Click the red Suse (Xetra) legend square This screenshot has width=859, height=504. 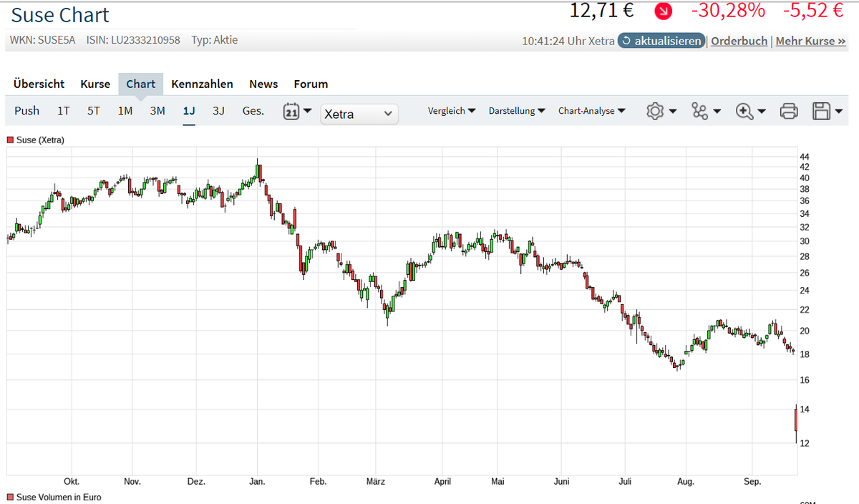pyautogui.click(x=10, y=140)
